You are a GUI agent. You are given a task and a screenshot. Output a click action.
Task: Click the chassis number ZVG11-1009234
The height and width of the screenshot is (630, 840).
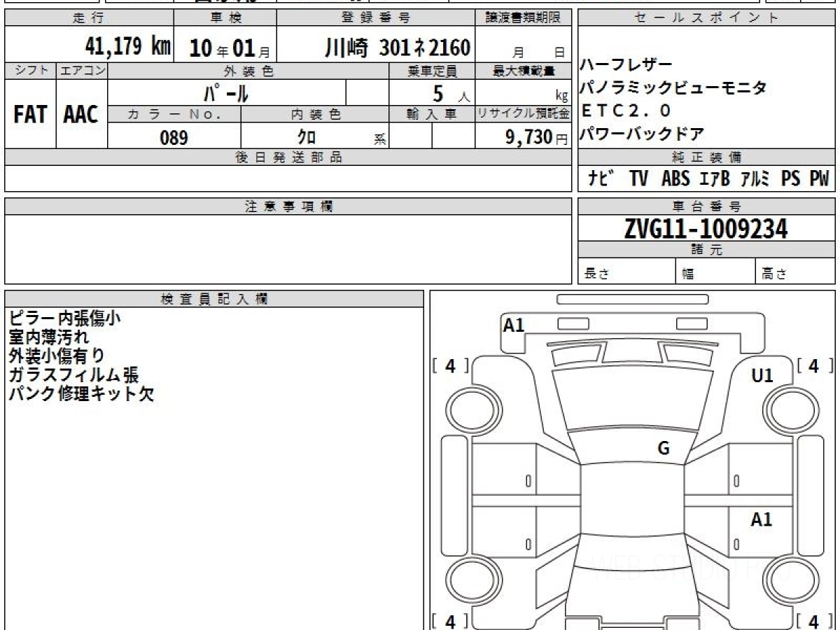[706, 228]
